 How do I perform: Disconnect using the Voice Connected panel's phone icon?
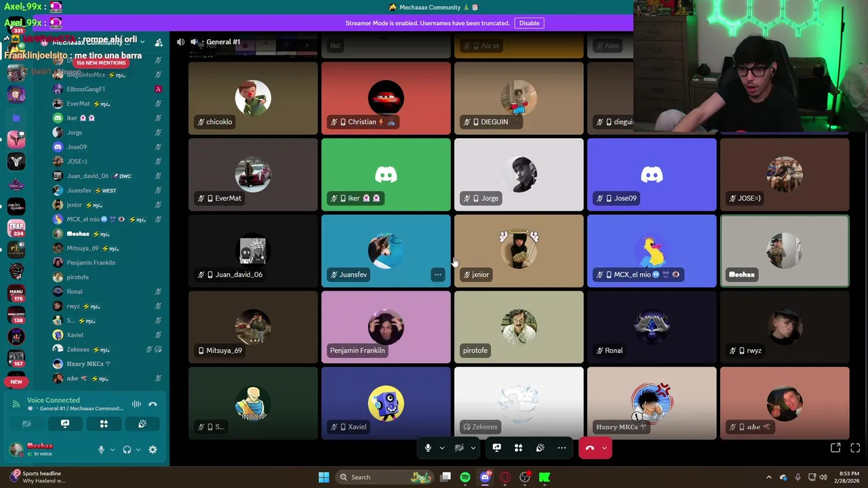[153, 404]
